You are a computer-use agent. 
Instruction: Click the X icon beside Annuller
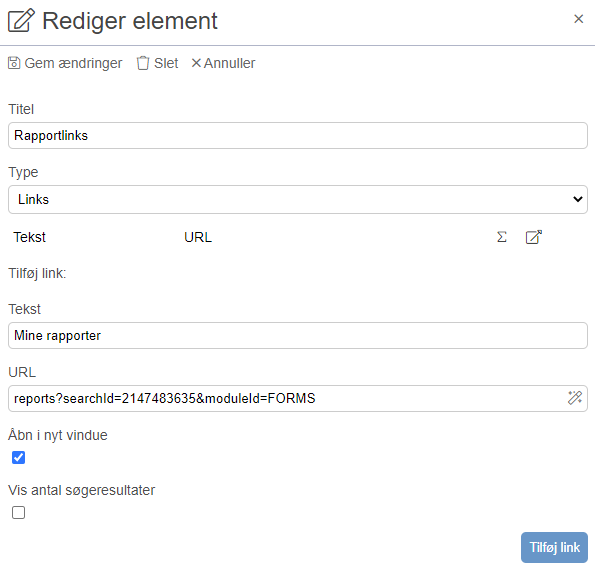196,63
